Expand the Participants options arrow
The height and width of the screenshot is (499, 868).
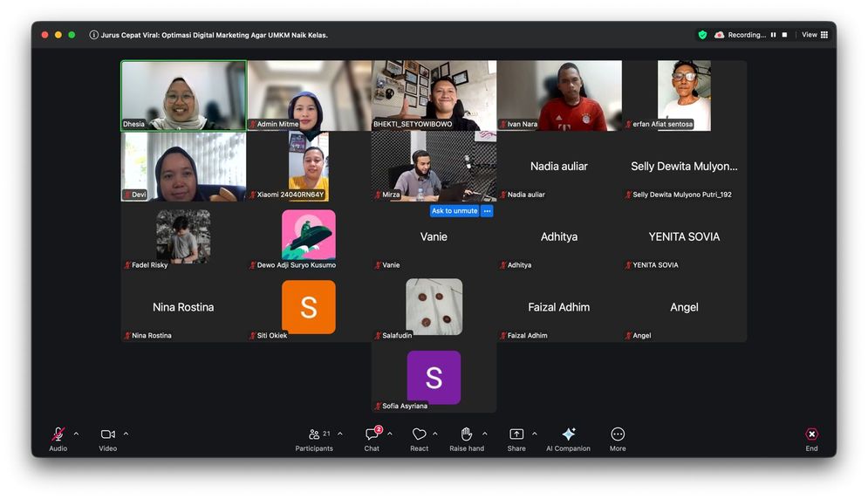[340, 434]
